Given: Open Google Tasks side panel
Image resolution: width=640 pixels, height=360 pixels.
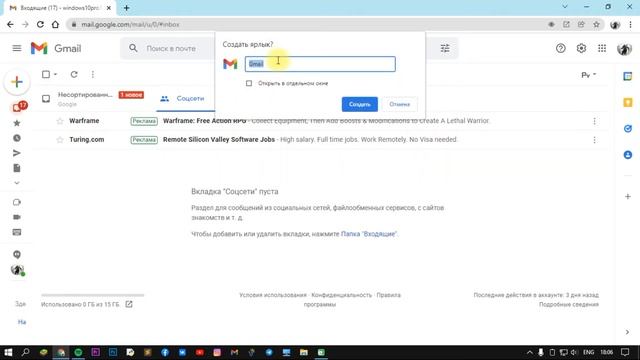Looking at the screenshot, I should 628,129.
